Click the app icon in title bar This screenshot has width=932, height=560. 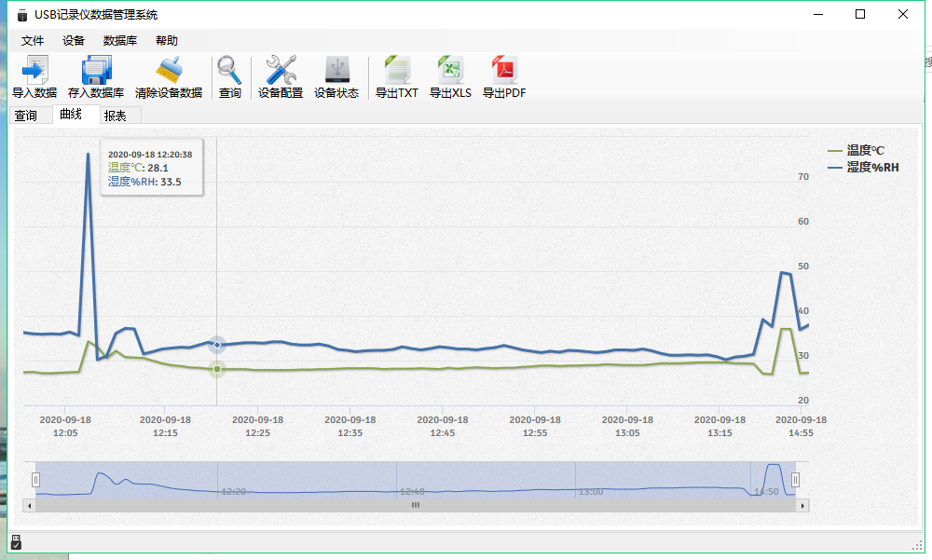[x=22, y=15]
